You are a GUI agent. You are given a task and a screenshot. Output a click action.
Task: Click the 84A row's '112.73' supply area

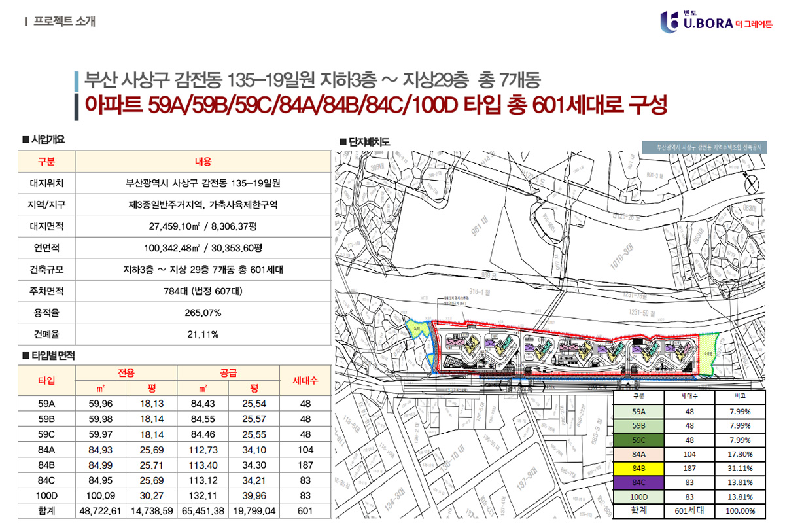203,450
